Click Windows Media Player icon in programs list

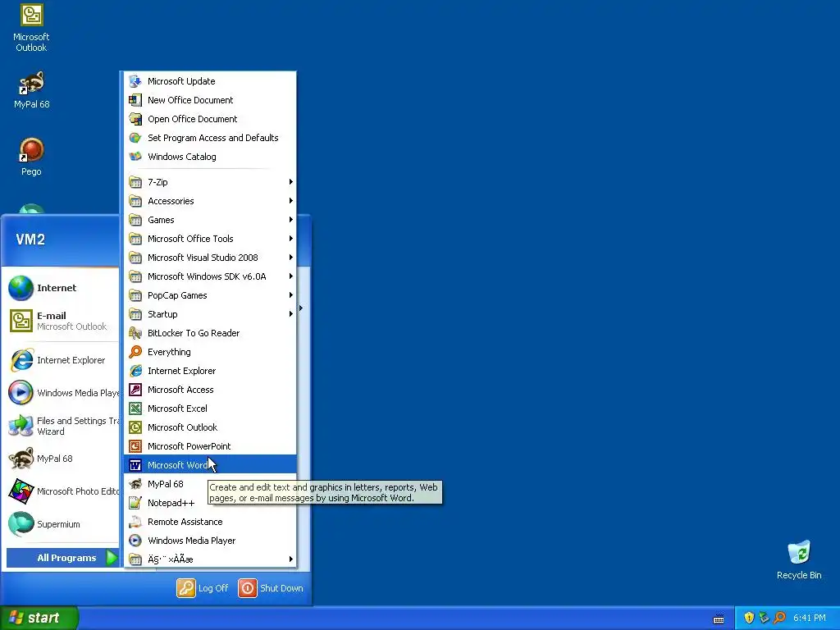coord(135,541)
